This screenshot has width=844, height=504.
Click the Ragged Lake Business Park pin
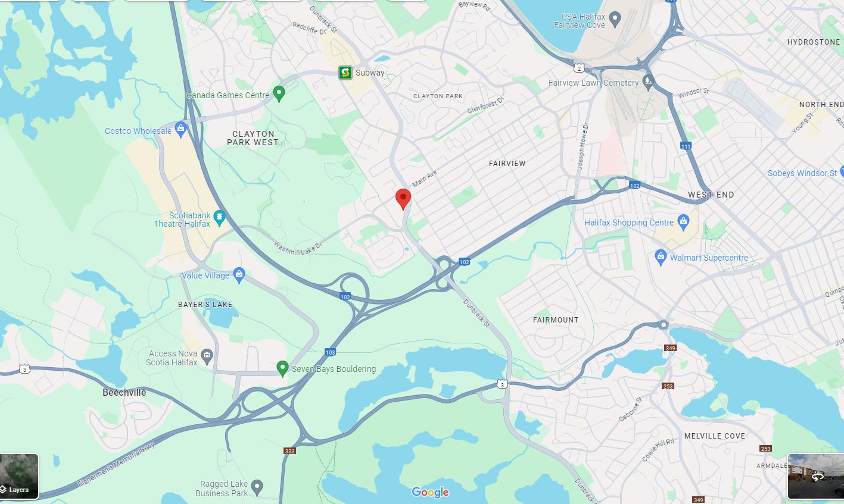click(x=257, y=487)
